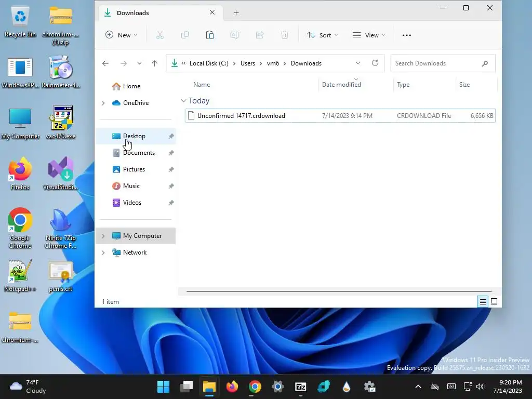Open the View dropdown menu
Screen dimensions: 532x399
coord(369,35)
